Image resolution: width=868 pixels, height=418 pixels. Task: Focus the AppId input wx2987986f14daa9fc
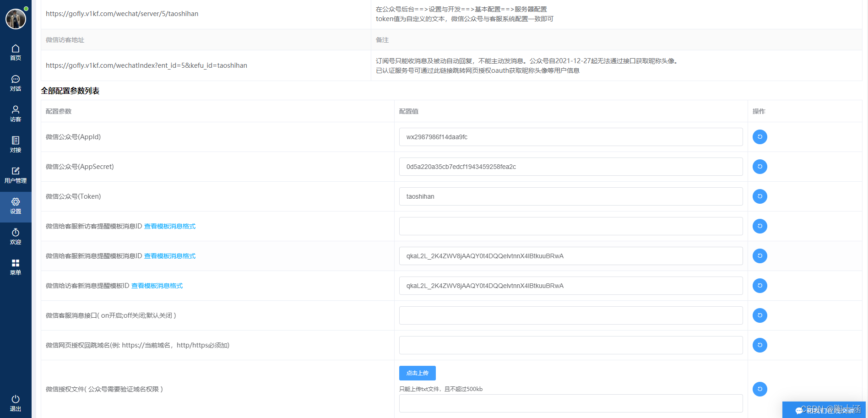[571, 137]
